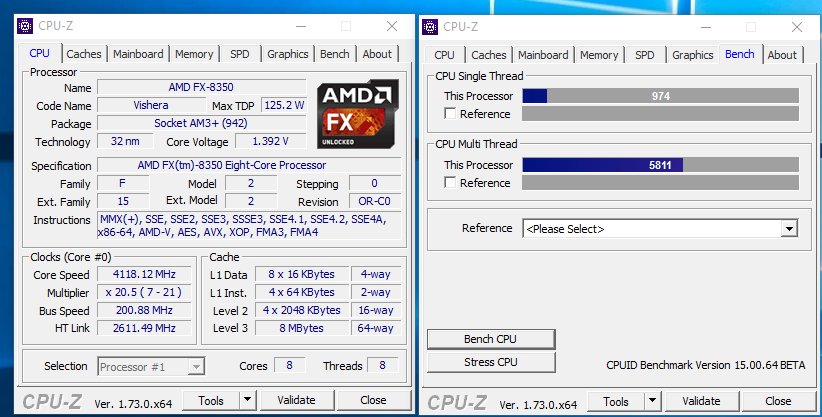Select Graphics tab in the left window
This screenshot has width=822, height=417.
[x=287, y=54]
